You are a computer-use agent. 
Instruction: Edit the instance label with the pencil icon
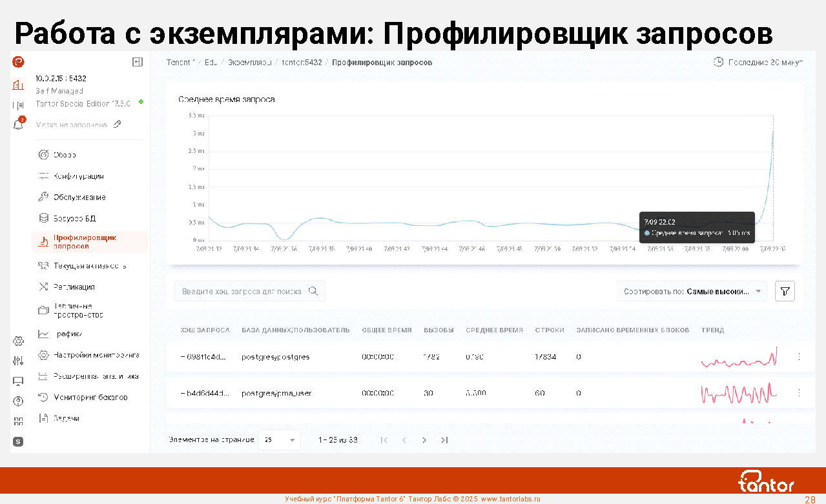click(117, 124)
